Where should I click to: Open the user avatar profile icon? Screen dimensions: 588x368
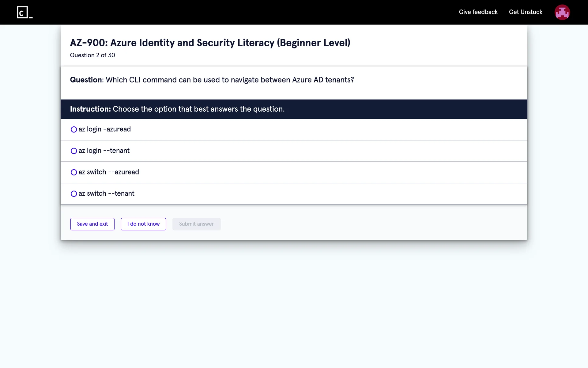pyautogui.click(x=562, y=12)
